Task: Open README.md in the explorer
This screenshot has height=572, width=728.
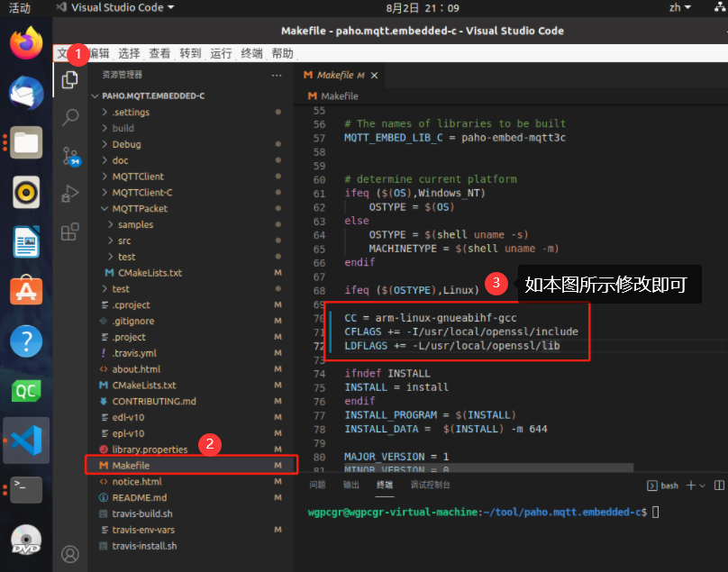Action: tap(191, 498)
